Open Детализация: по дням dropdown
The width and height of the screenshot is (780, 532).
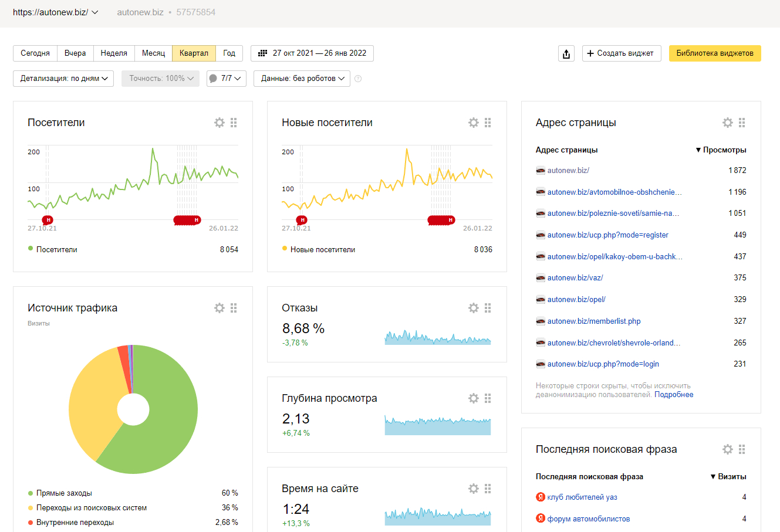coord(63,79)
